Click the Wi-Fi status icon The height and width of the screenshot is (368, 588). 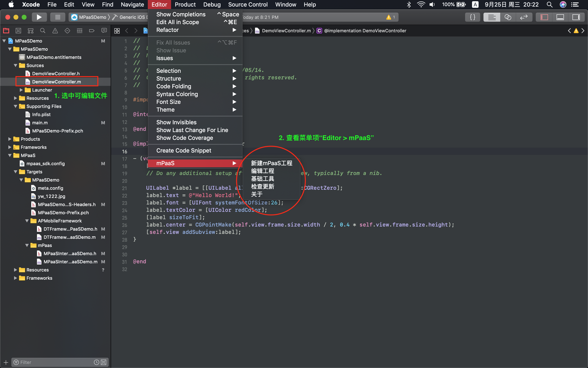(x=421, y=4)
